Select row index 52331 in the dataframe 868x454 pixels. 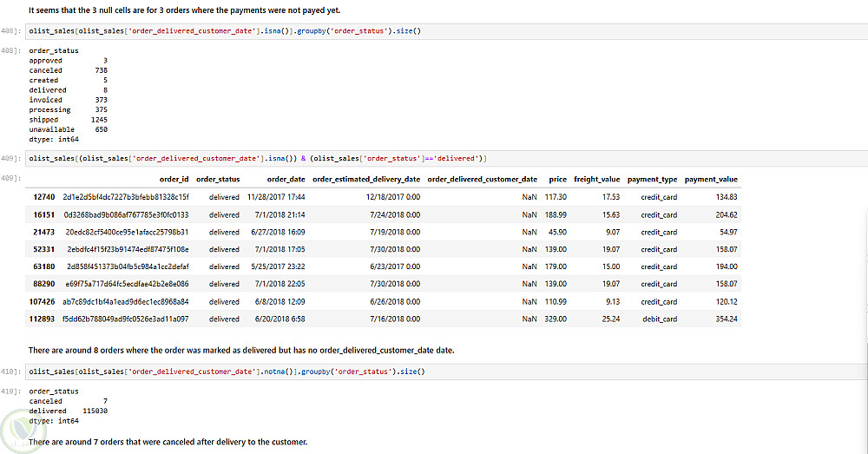(x=43, y=249)
